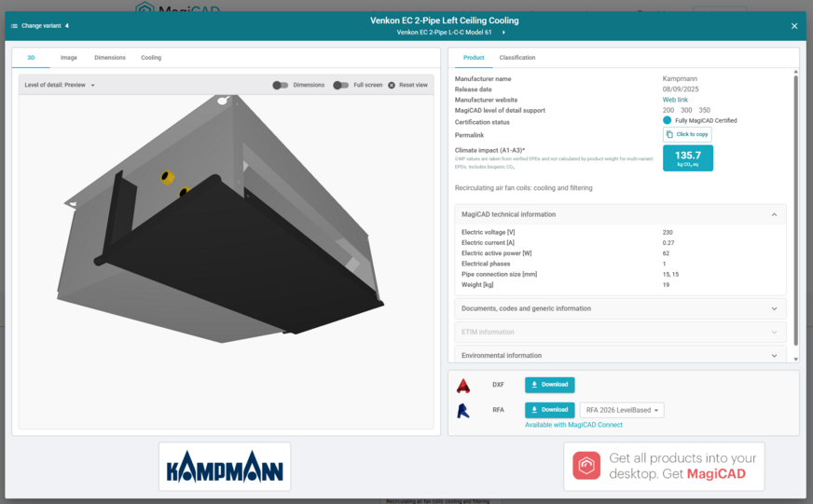Close the product dialog

(793, 26)
